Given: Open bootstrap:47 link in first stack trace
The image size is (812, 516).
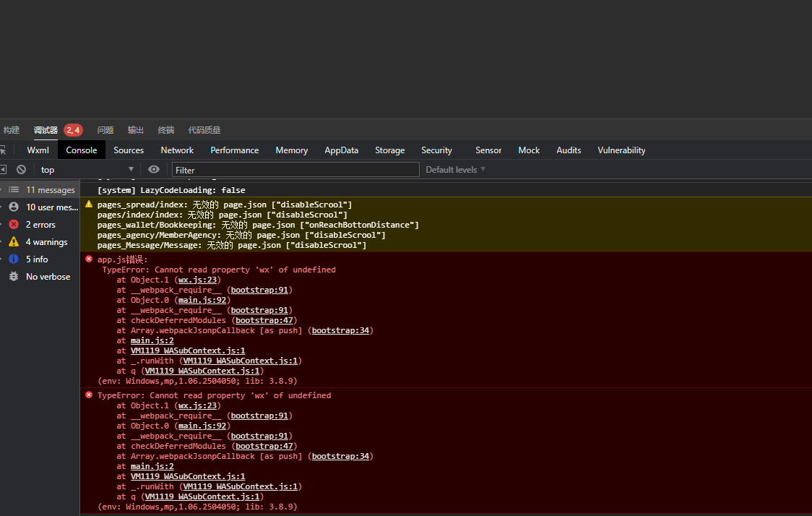Looking at the screenshot, I should (264, 320).
